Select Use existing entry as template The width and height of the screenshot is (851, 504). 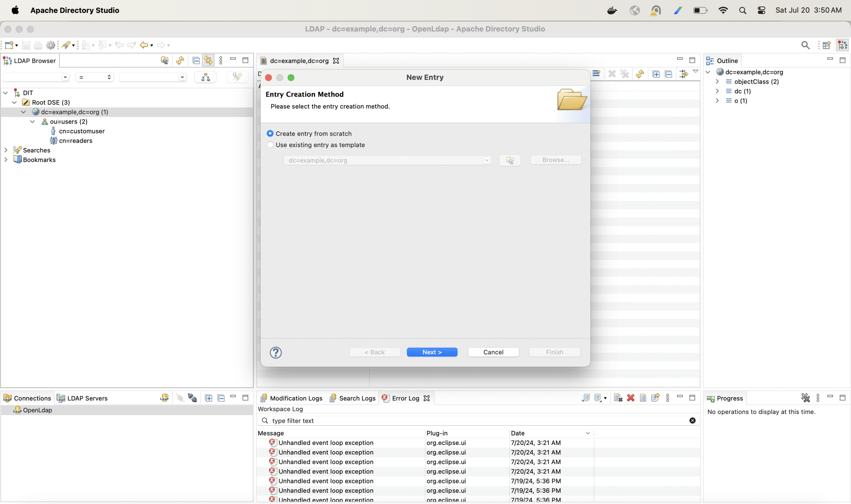pyautogui.click(x=270, y=145)
